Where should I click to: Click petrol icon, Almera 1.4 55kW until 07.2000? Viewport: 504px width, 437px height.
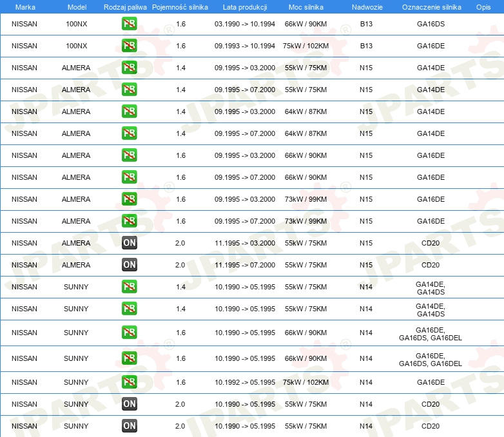tap(129, 90)
